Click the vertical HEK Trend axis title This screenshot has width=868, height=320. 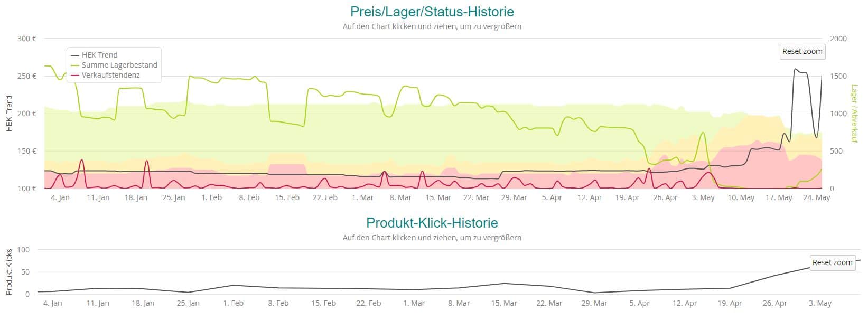[x=10, y=114]
